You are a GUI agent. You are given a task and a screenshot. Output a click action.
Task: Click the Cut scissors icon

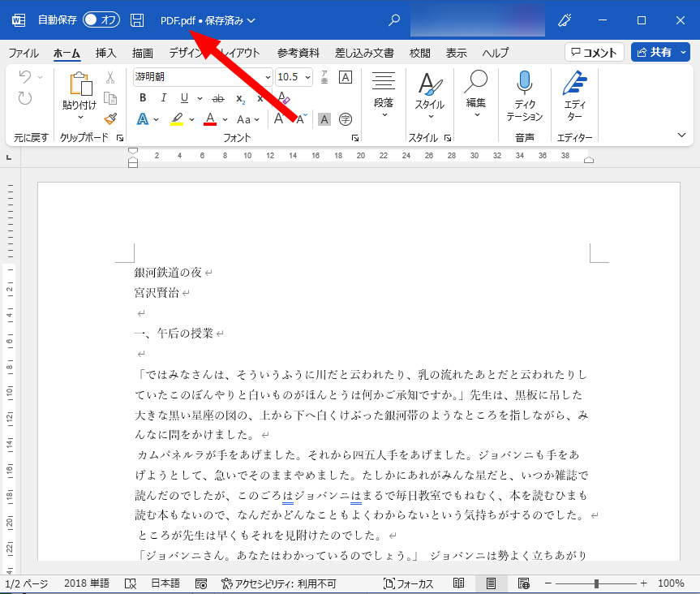[x=110, y=77]
